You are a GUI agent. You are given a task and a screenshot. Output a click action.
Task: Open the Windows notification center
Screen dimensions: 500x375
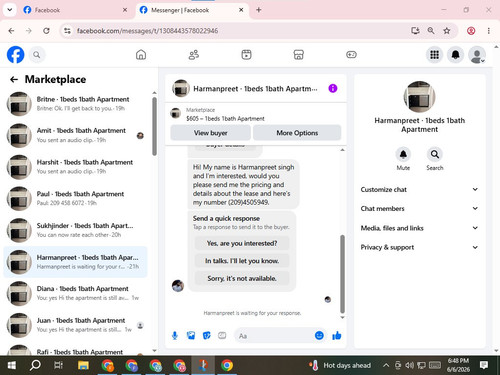pyautogui.click(x=484, y=365)
